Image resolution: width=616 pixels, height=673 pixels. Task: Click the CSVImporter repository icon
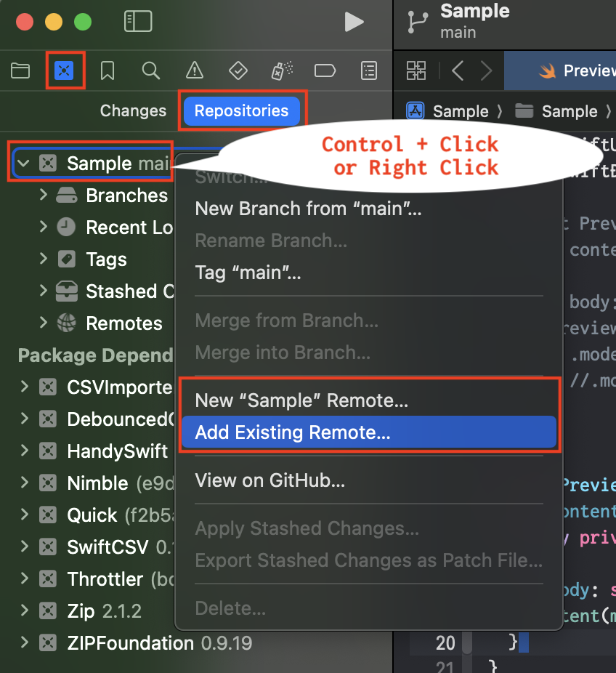[48, 387]
